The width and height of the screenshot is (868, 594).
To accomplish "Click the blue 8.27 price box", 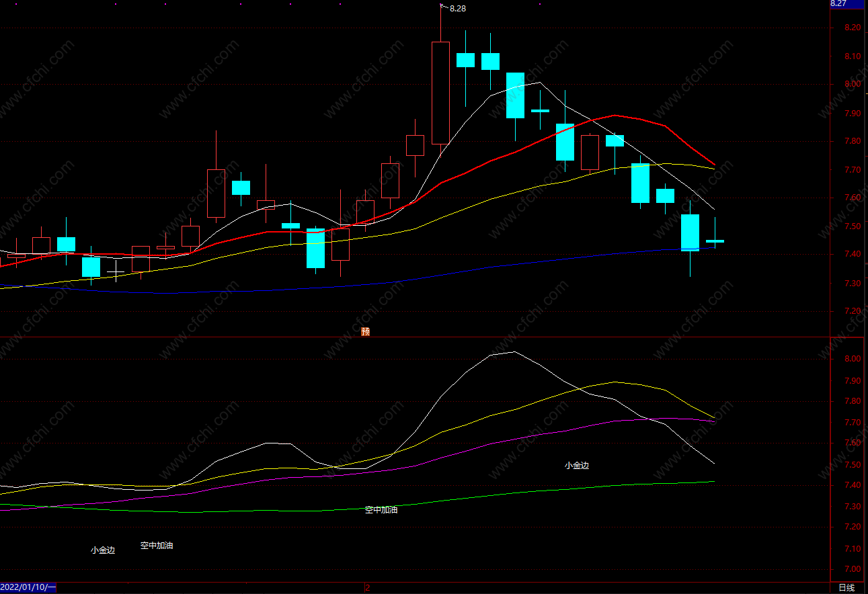I will 847,3.
